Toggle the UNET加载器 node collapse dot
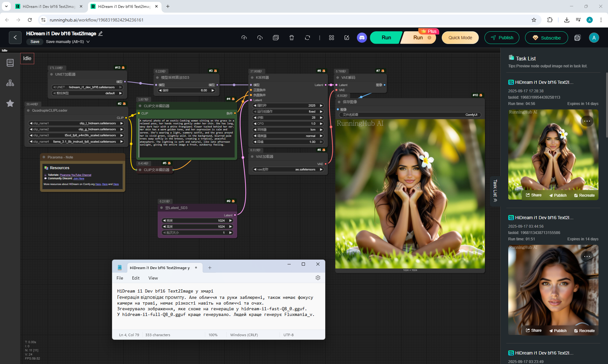 [51, 74]
